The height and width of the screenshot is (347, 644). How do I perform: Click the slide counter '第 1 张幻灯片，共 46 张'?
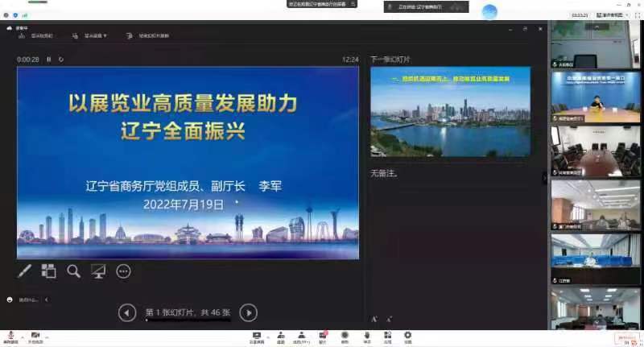click(188, 312)
